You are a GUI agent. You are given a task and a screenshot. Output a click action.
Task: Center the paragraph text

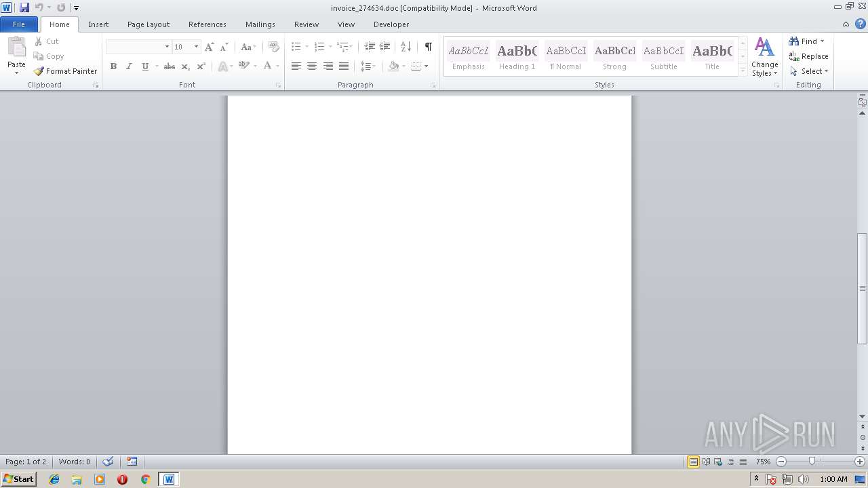312,66
